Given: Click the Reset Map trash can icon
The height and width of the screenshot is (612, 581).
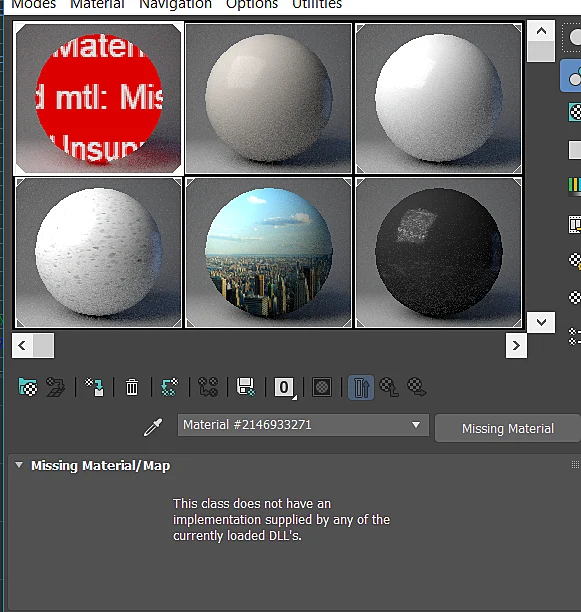Looking at the screenshot, I should [132, 387].
